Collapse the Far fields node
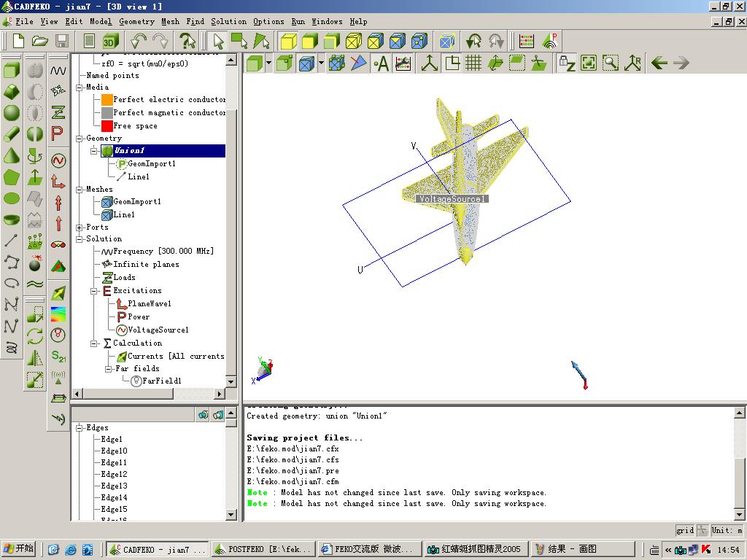Screen dimensions: 747x560 (109, 369)
